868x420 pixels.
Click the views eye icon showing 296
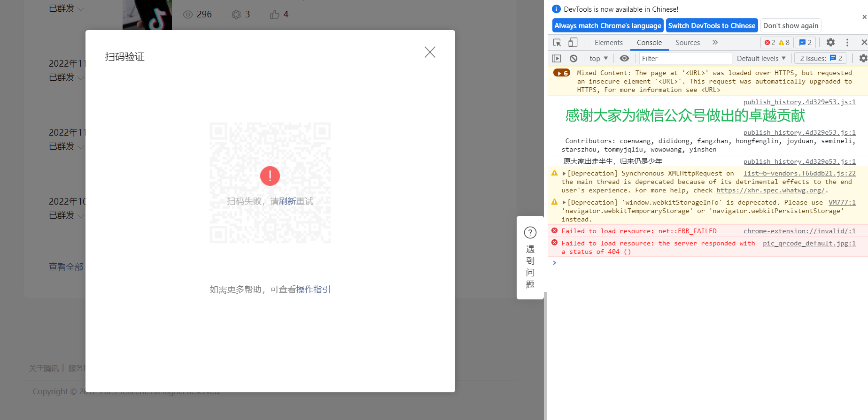(188, 15)
